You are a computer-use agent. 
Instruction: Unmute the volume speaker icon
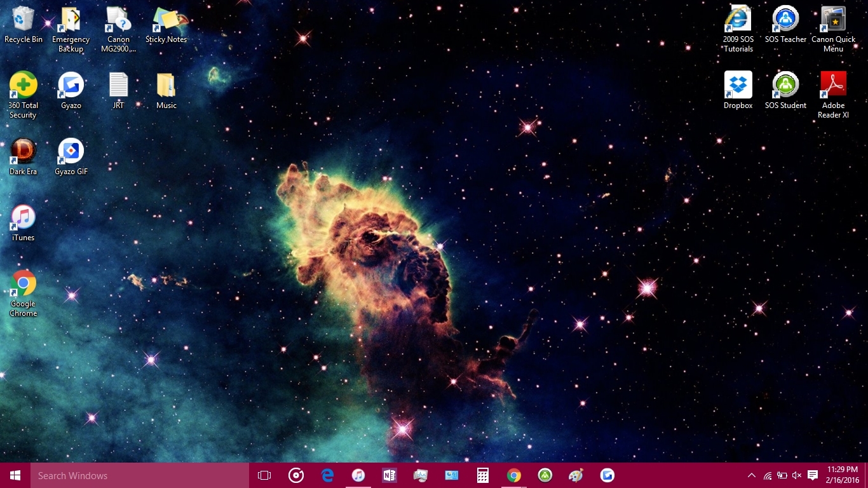(x=797, y=475)
